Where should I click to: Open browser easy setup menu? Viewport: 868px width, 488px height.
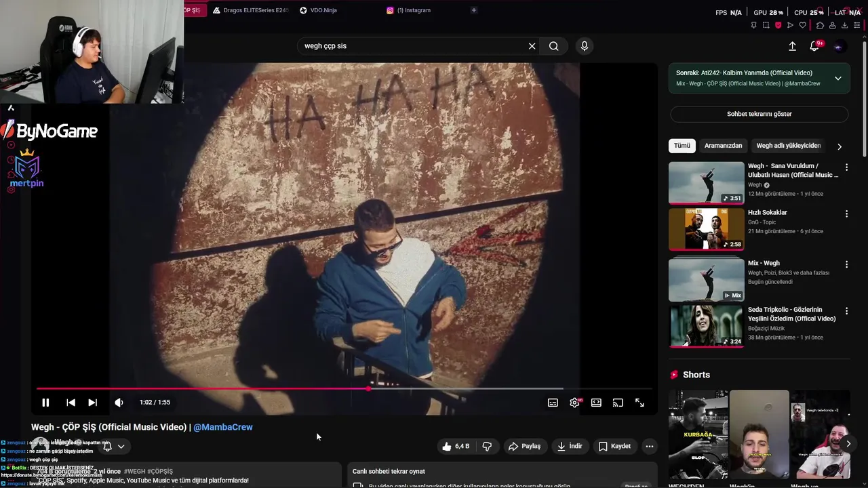[x=857, y=25]
